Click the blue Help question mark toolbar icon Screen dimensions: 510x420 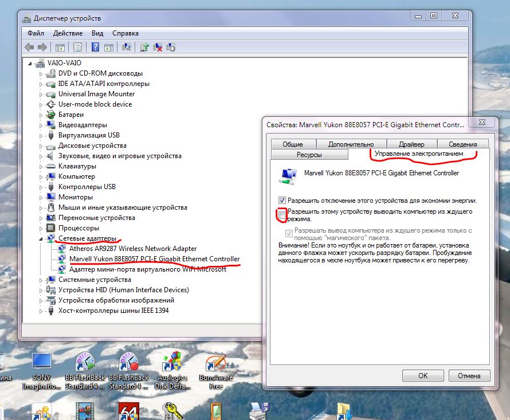coord(95,47)
